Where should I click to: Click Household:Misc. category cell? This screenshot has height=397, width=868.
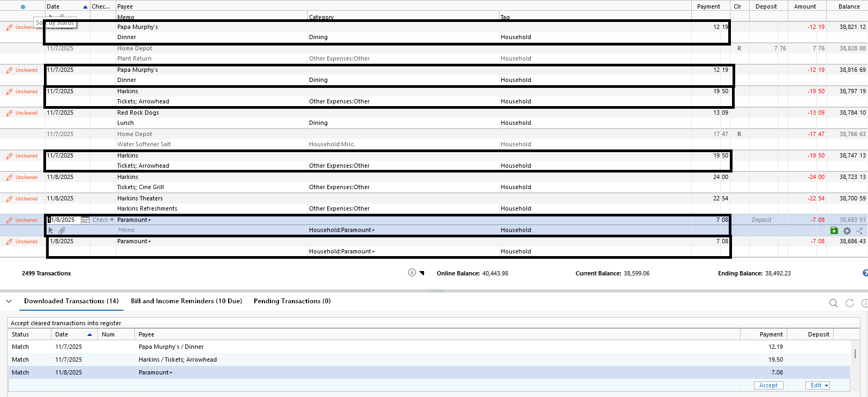[x=332, y=144]
